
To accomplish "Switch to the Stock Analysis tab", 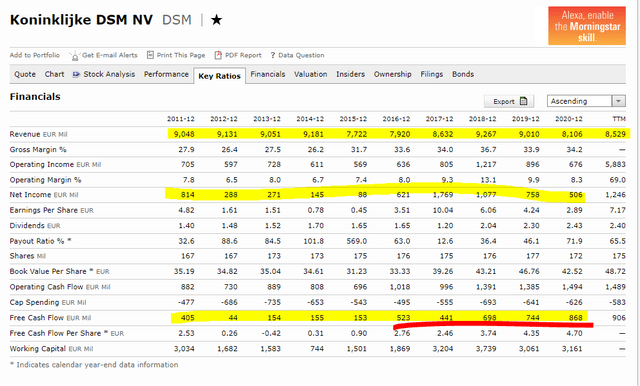I will (x=109, y=74).
